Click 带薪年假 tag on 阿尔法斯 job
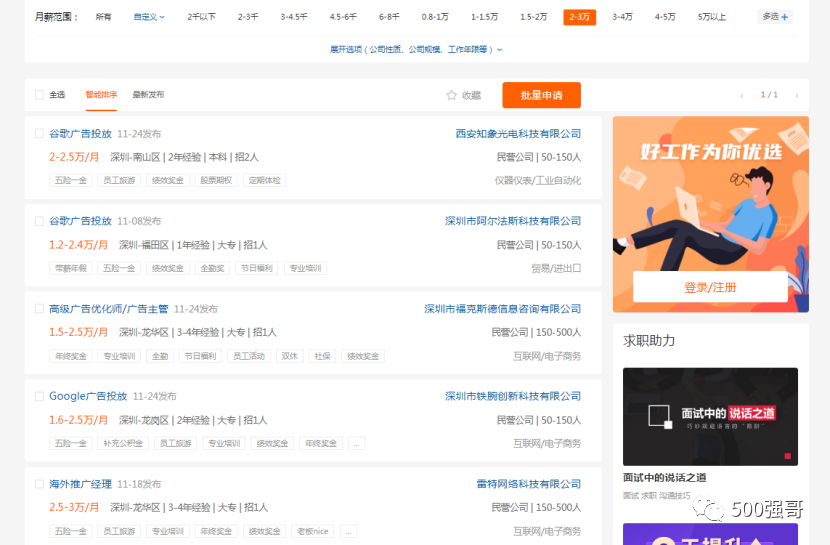Viewport: 830px width, 545px height. (71, 268)
